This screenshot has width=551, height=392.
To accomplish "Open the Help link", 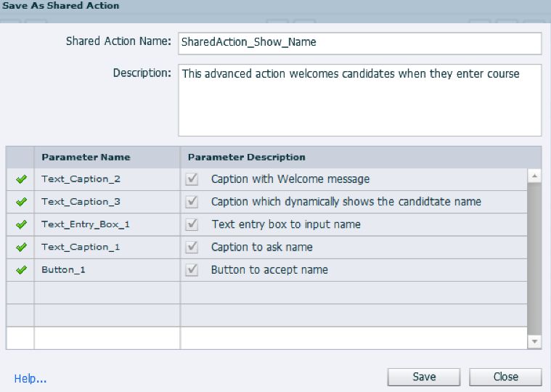I will click(x=30, y=378).
